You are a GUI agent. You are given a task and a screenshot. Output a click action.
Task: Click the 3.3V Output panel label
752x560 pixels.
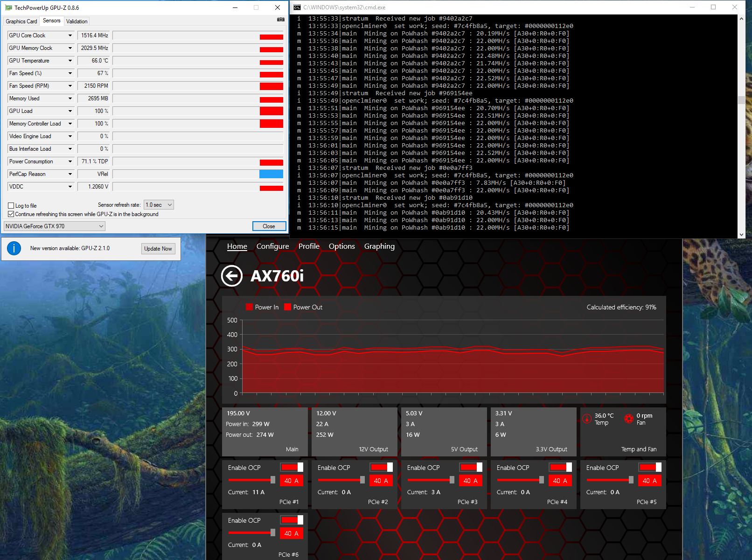coord(551,449)
